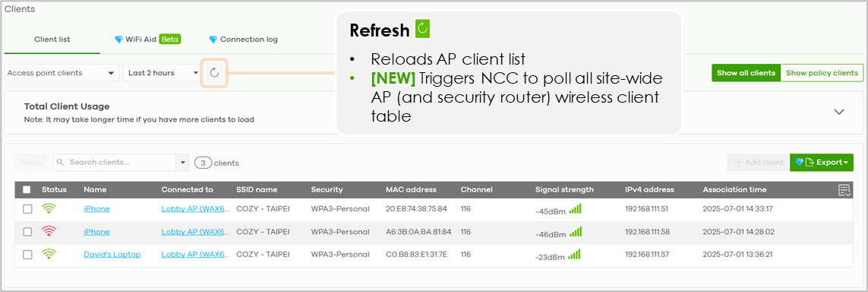Click into the Search clients field
The height and width of the screenshot is (292, 868).
pyautogui.click(x=115, y=162)
